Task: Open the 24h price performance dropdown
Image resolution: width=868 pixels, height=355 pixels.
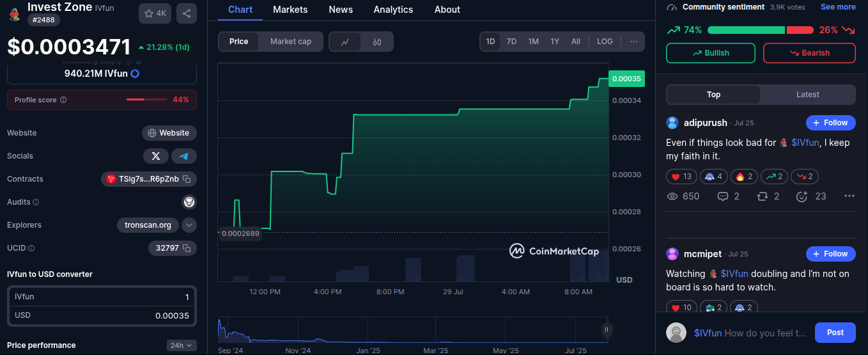Action: [x=182, y=345]
